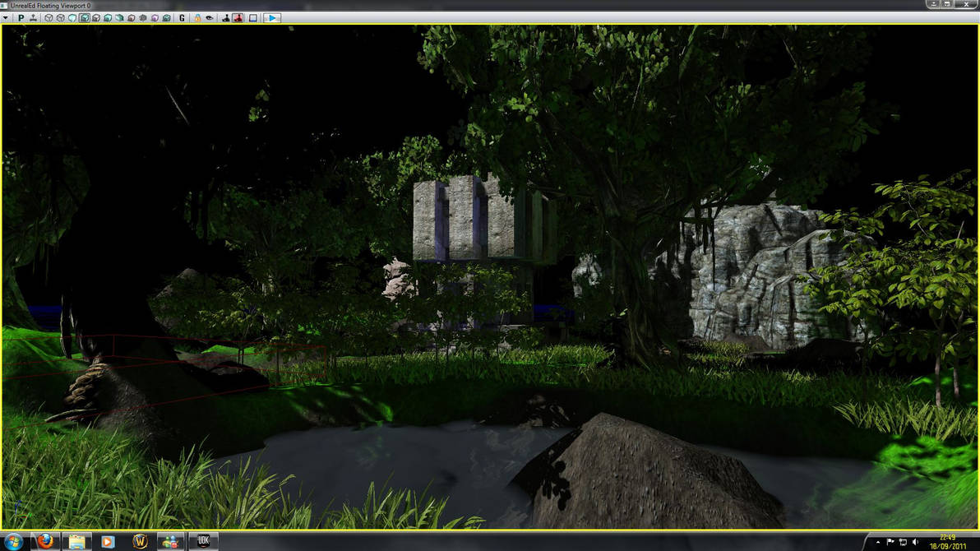Switch to the UDK taskbar button

click(203, 541)
